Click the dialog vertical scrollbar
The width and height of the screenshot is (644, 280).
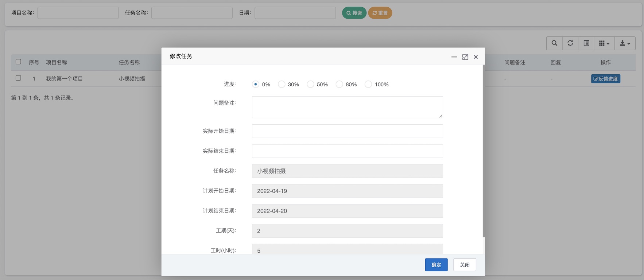[484, 151]
